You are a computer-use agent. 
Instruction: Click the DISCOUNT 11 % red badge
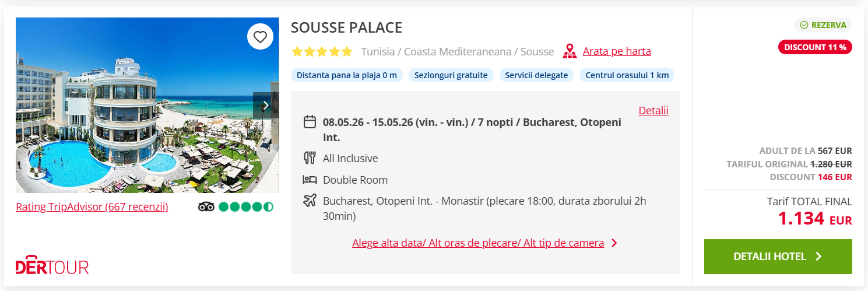tap(815, 47)
